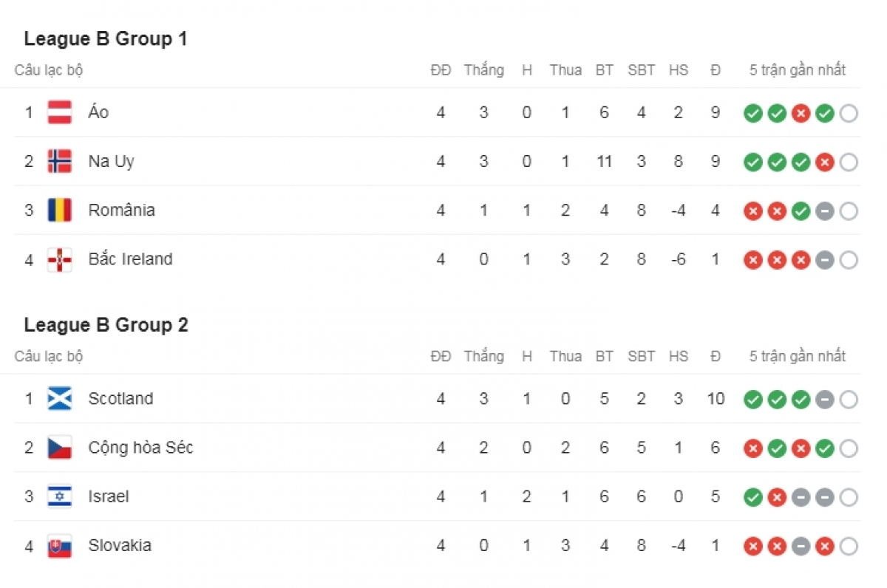Viewport: 887px width, 588px height.
Task: Click the empty upcoming match circle for Scotland
Action: (849, 400)
